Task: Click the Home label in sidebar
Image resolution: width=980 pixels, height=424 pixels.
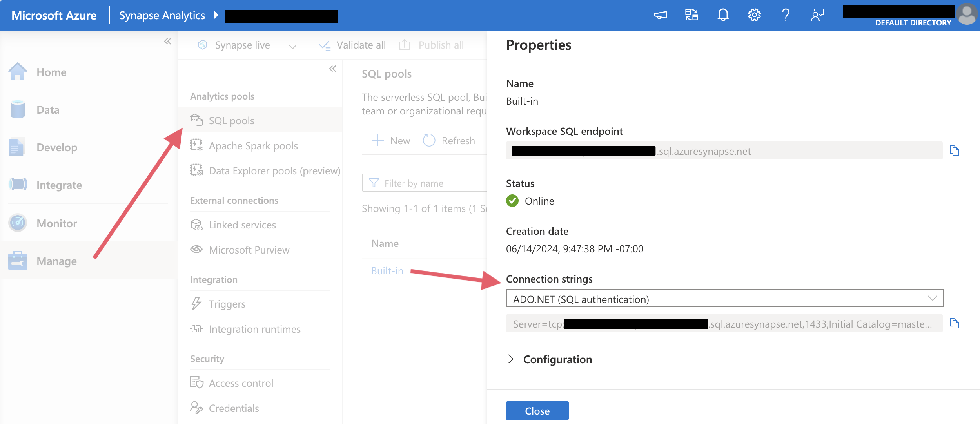Action: click(51, 72)
